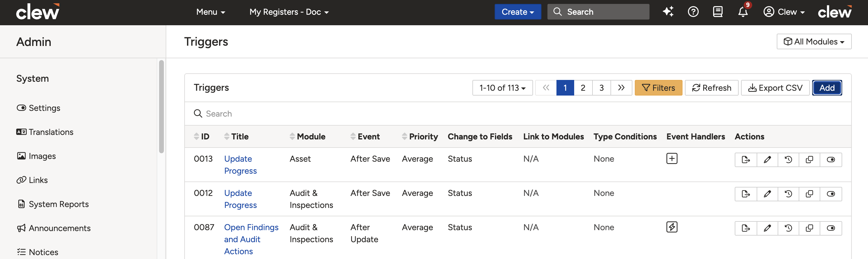The image size is (868, 259).
Task: Open the Open Findings and Audit Actions link
Action: click(x=251, y=239)
